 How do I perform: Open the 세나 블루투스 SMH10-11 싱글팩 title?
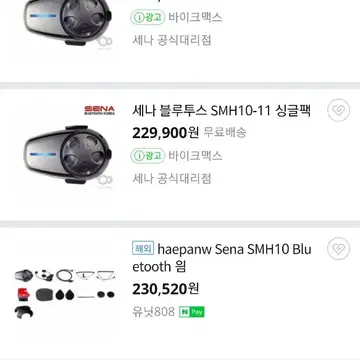[222, 111]
